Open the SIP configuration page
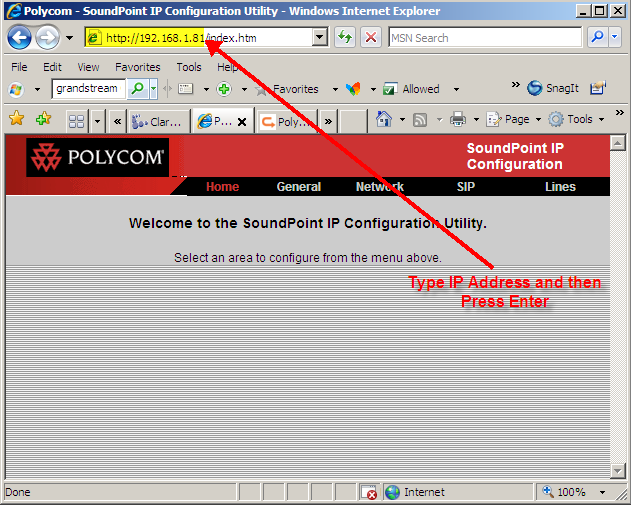Image resolution: width=631 pixels, height=505 pixels. tap(466, 187)
